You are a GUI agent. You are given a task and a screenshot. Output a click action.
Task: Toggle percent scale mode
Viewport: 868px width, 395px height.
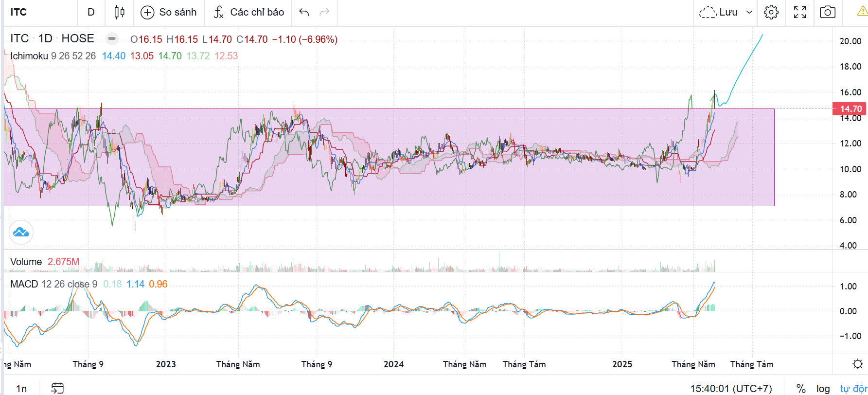(801, 389)
